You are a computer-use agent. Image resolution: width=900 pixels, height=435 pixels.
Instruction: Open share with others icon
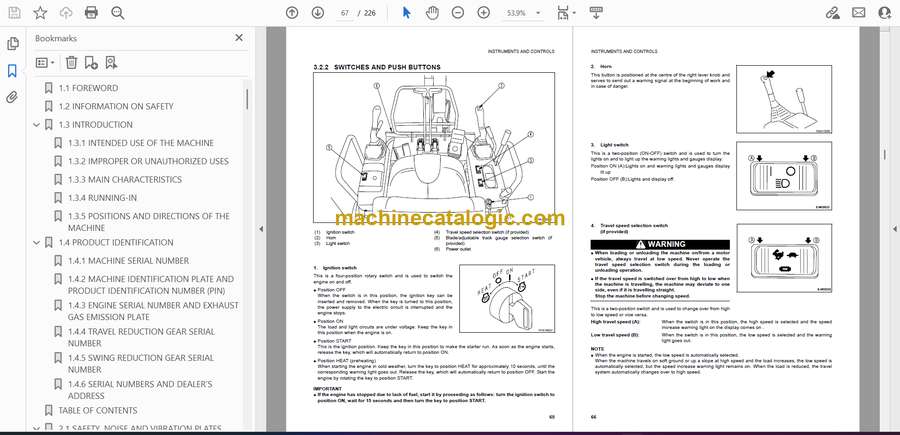pos(885,13)
